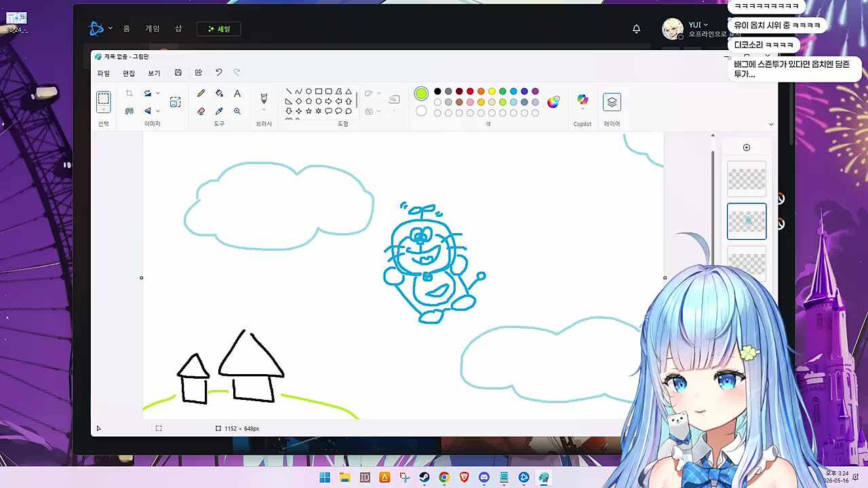The image size is (868, 488).
Task: Click the Crop image icon
Action: click(129, 94)
